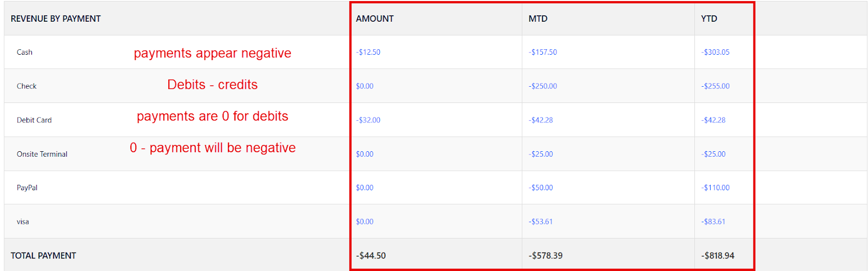The height and width of the screenshot is (271, 868).
Task: Open PayPal MTD value -$50.00
Action: (540, 188)
